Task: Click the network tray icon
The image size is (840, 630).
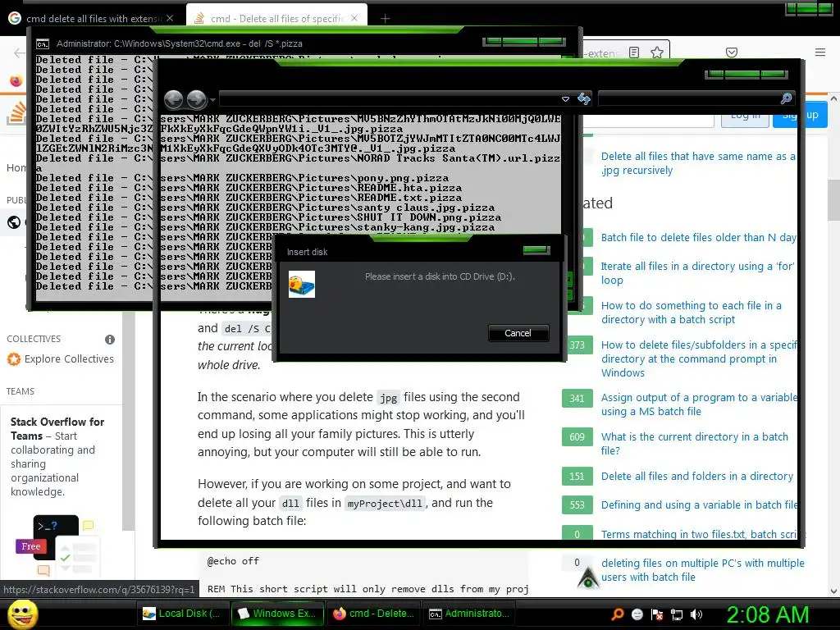Action: (677, 614)
